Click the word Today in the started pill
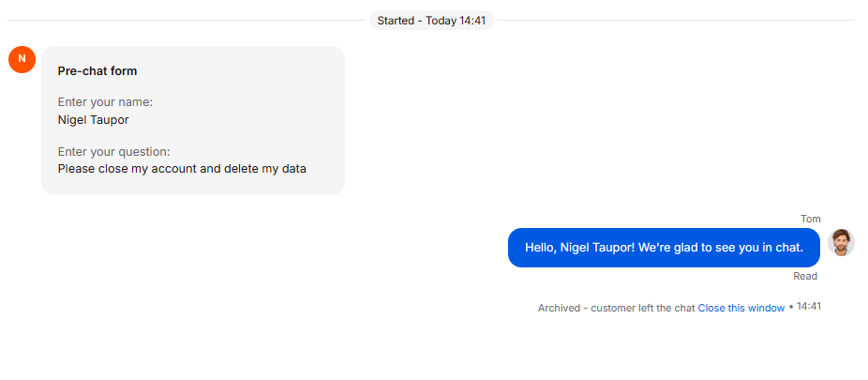 pyautogui.click(x=441, y=21)
